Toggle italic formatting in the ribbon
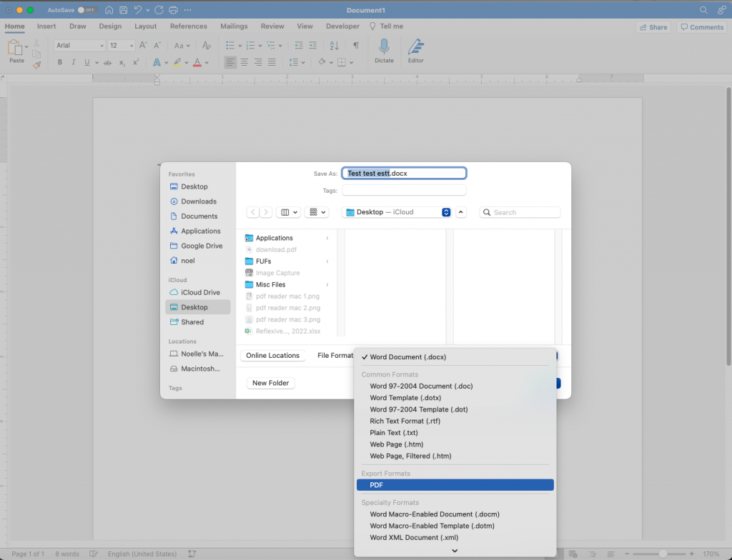This screenshot has height=560, width=732. coord(74,62)
